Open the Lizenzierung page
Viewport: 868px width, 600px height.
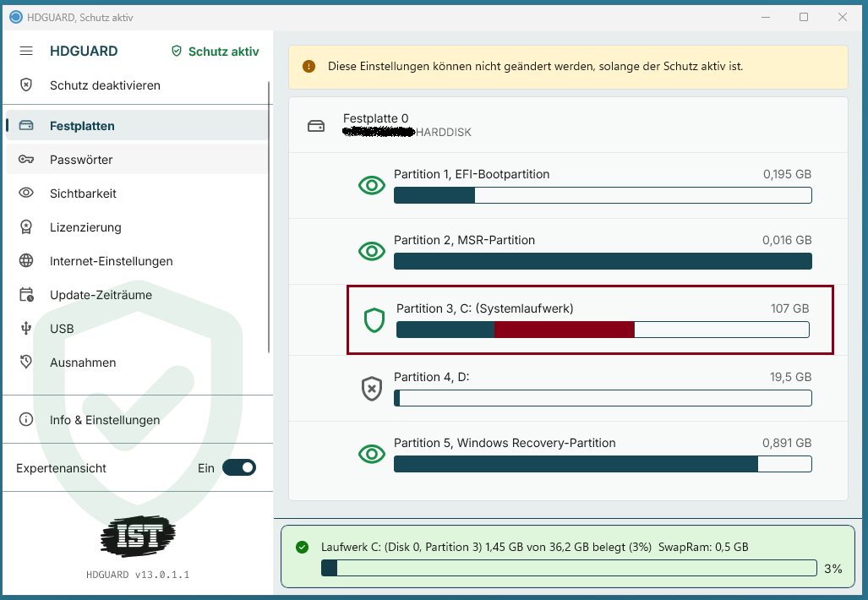(x=136, y=227)
